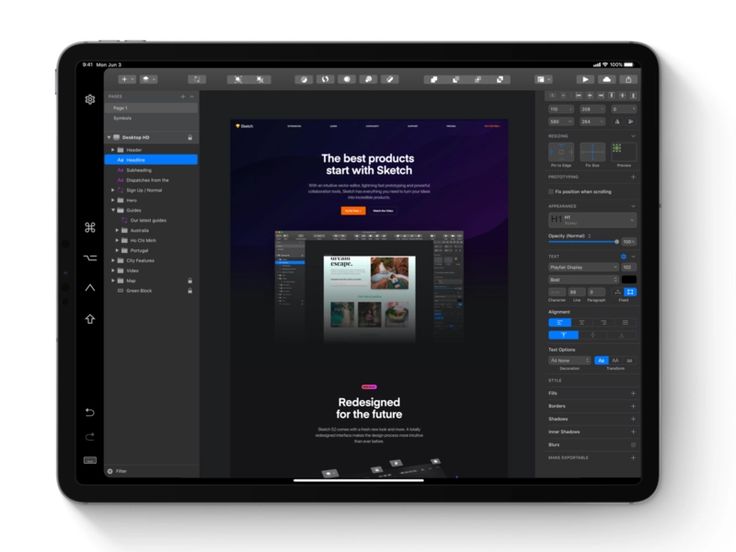This screenshot has width=736, height=552.
Task: Expand the Ho Chi Minh group
Action: coord(117,240)
